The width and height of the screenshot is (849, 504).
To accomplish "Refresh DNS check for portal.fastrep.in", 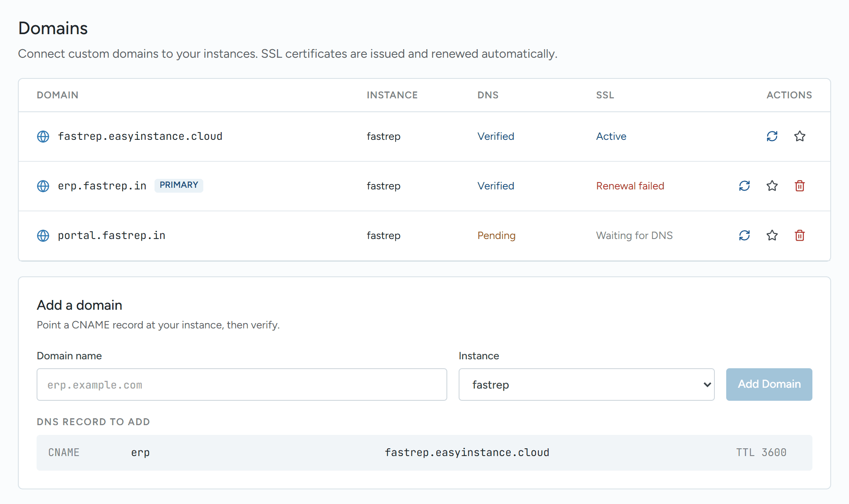I will tap(744, 235).
